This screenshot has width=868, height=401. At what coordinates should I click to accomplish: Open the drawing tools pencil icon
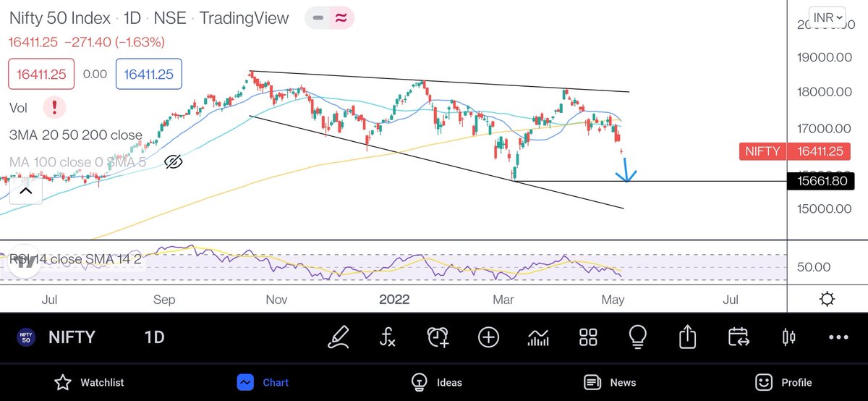[x=338, y=337]
